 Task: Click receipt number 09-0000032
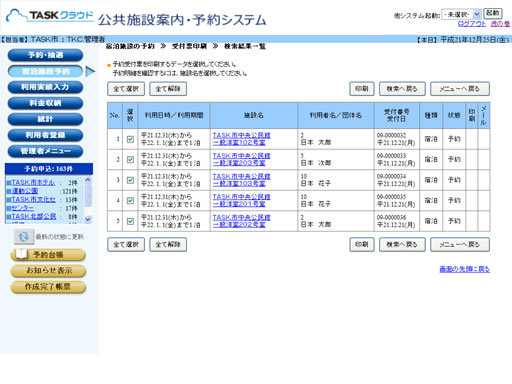pos(391,135)
